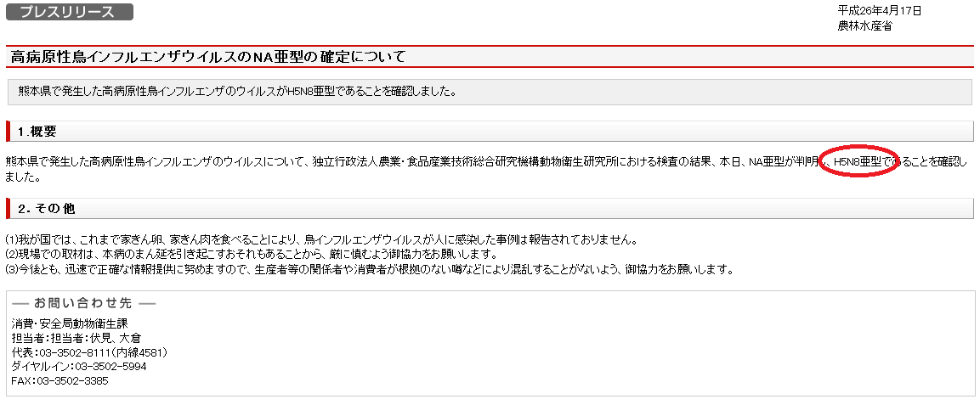Click the 担当者:伏見、大倉 line
980x416 pixels.
[76, 338]
